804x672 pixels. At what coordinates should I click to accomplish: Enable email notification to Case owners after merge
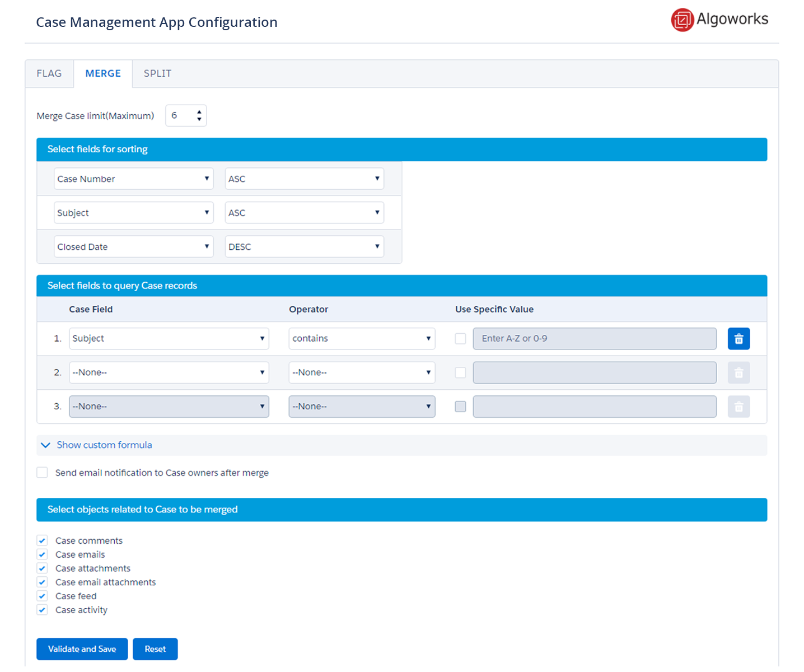42,472
